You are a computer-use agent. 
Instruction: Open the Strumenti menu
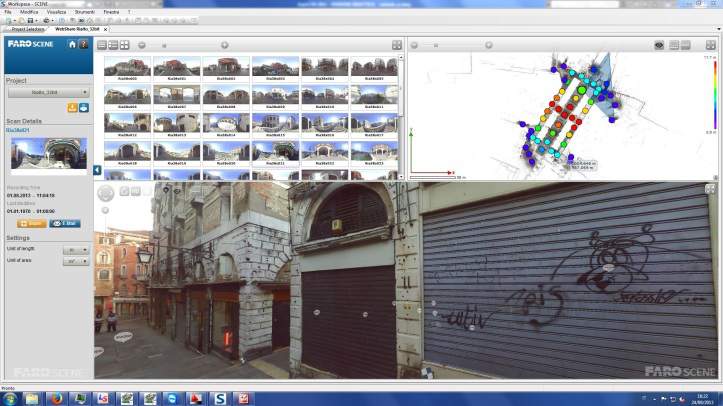84,12
